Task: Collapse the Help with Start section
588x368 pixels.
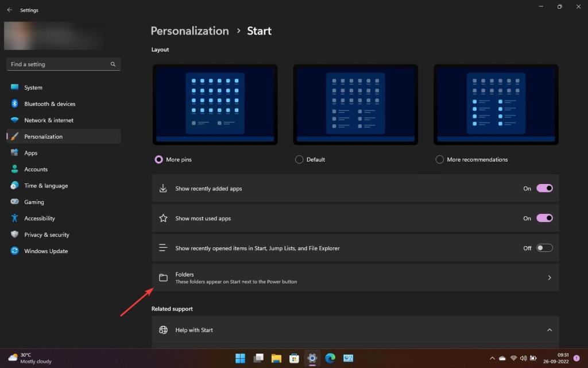Action: pos(549,330)
